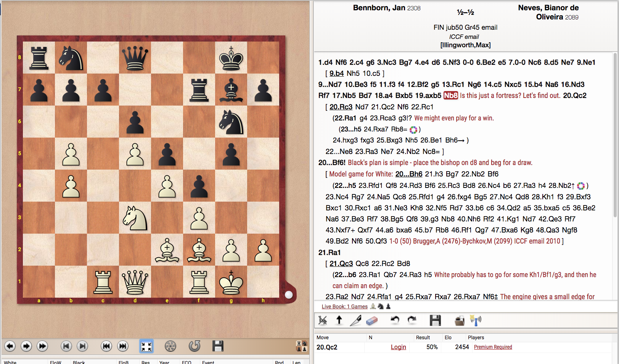The width and height of the screenshot is (619, 364).
Task: Click the engine wheel icon below board
Action: [170, 346]
